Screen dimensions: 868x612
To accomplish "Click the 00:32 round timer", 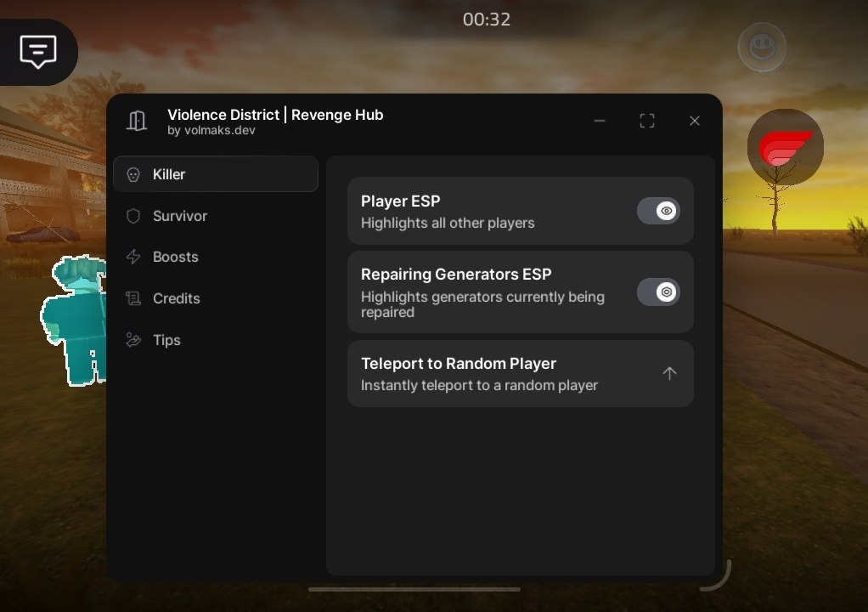I will [487, 19].
